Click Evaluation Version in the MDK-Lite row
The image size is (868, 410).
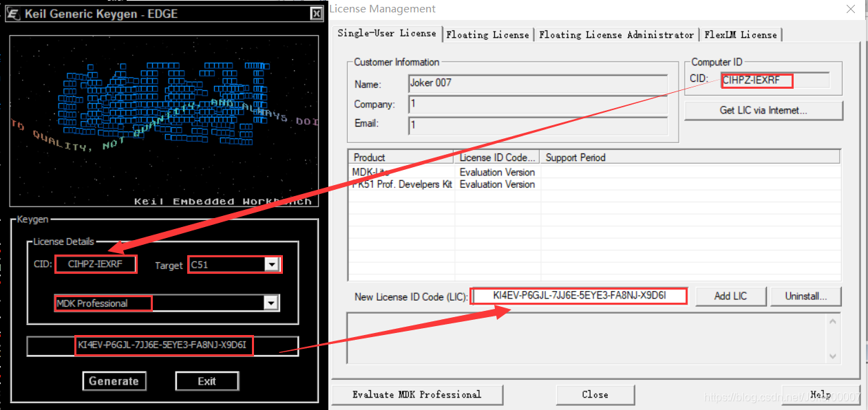click(497, 172)
